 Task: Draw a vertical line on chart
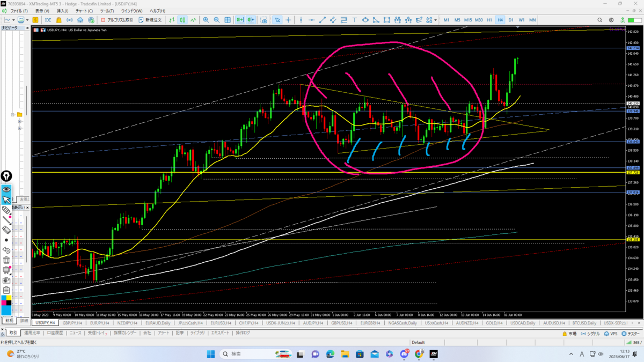tap(301, 20)
